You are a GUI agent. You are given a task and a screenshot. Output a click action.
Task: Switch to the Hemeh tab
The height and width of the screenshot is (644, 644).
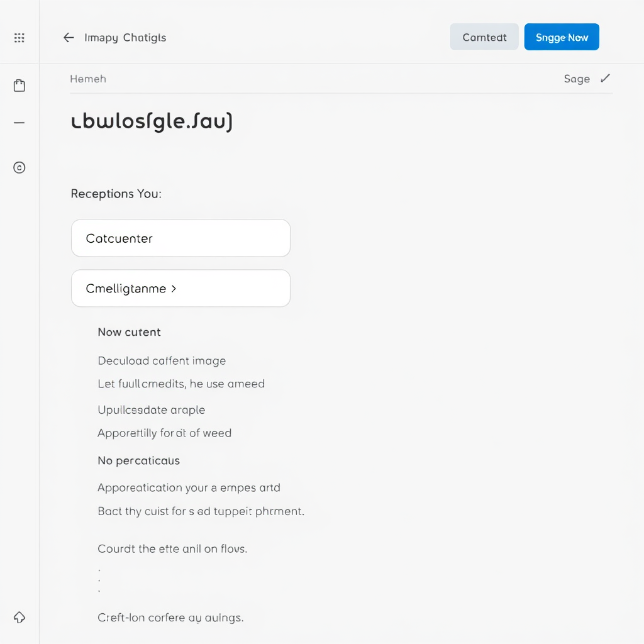click(x=88, y=79)
